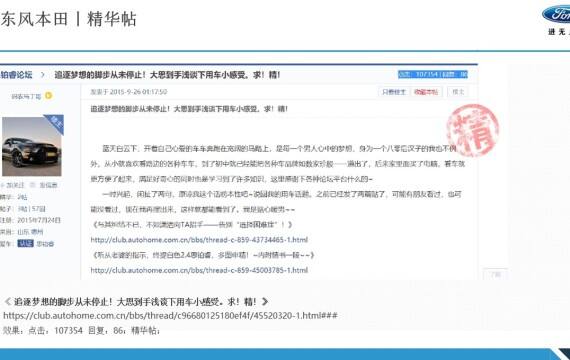The image size is (570, 360).
Task: Click 只看楼主 to filter posts
Action: point(394,92)
